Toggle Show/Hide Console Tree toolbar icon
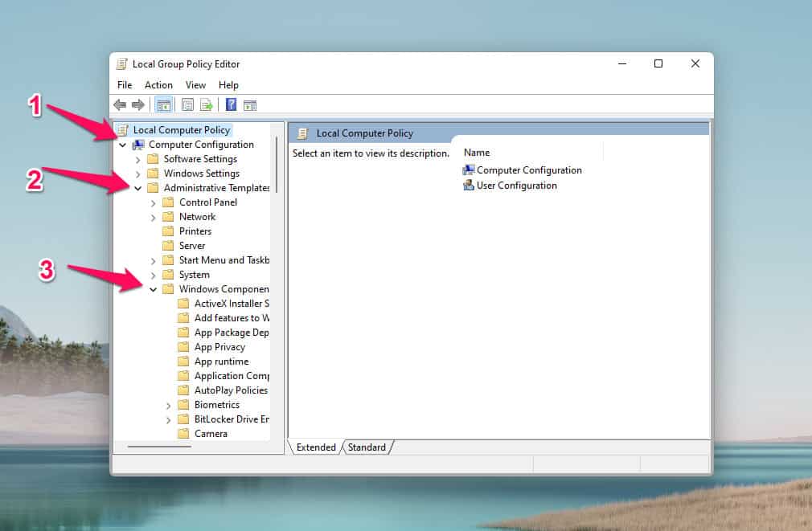This screenshot has height=531, width=812. (x=163, y=105)
